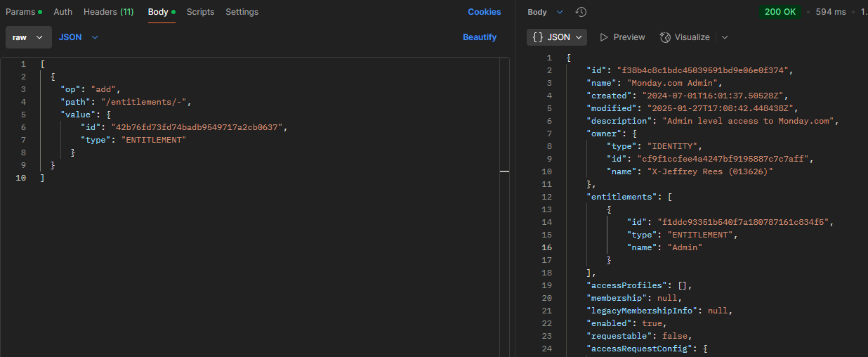Open the response history icon
The height and width of the screenshot is (357, 868).
(x=581, y=12)
